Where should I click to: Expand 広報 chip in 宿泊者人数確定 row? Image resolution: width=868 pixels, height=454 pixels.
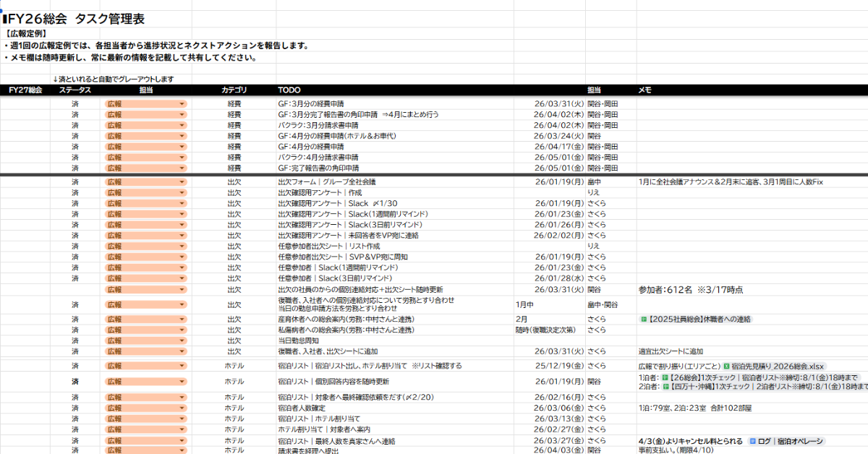(x=146, y=408)
